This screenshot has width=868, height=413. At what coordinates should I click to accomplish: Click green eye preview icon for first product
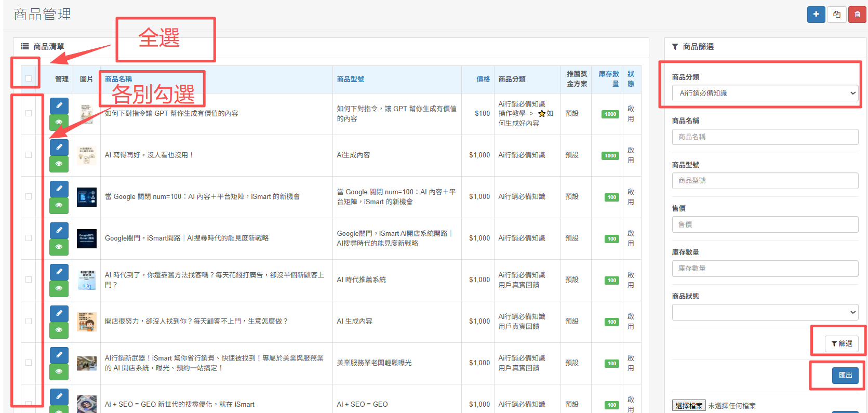tap(59, 122)
